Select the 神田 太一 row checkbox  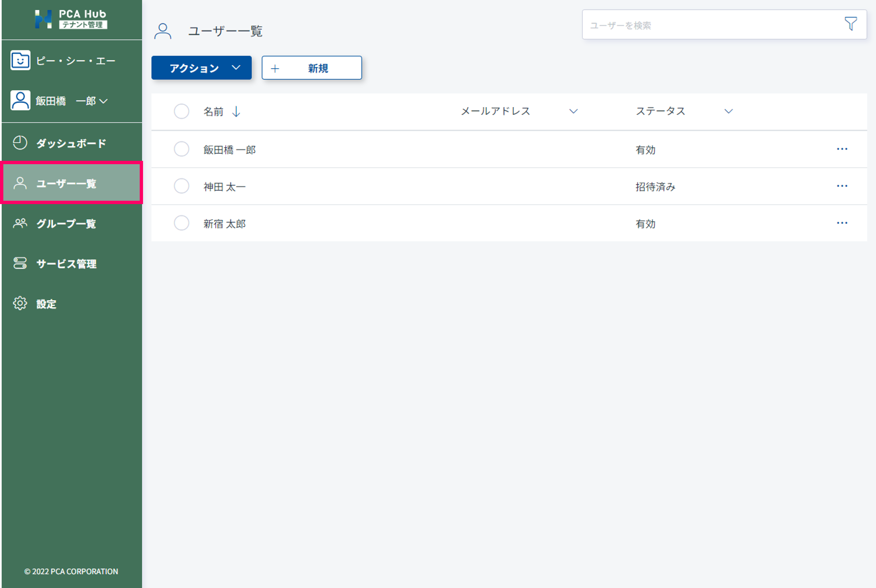pyautogui.click(x=182, y=186)
